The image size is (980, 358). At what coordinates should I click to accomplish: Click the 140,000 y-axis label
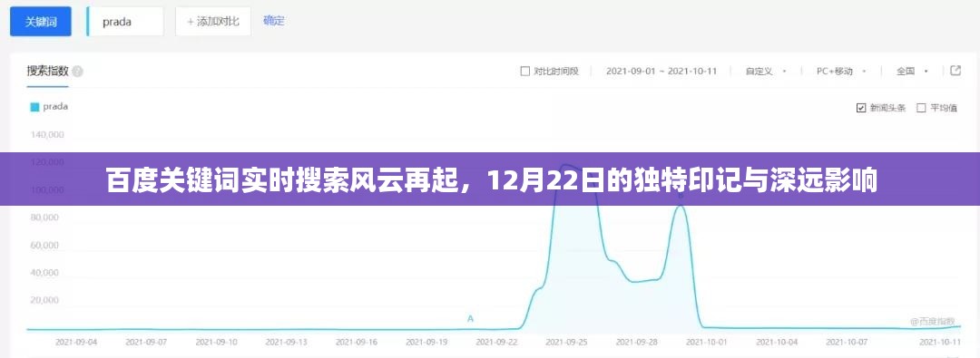(47, 134)
